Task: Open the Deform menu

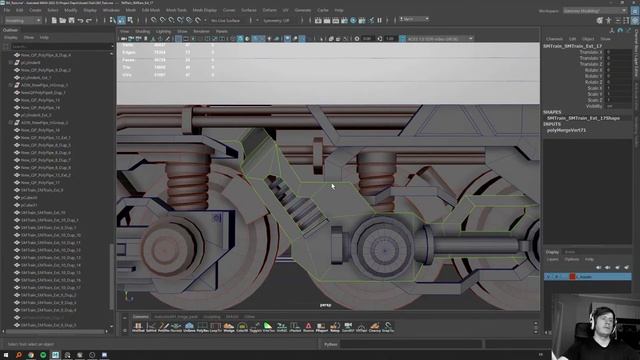Action: click(269, 10)
